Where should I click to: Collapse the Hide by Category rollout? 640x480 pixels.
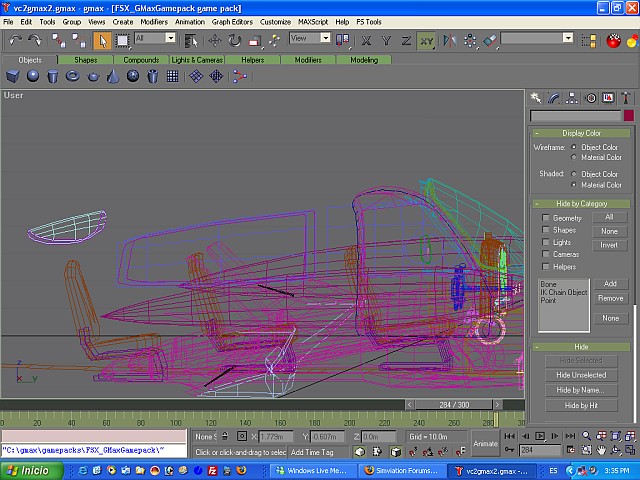pyautogui.click(x=581, y=203)
